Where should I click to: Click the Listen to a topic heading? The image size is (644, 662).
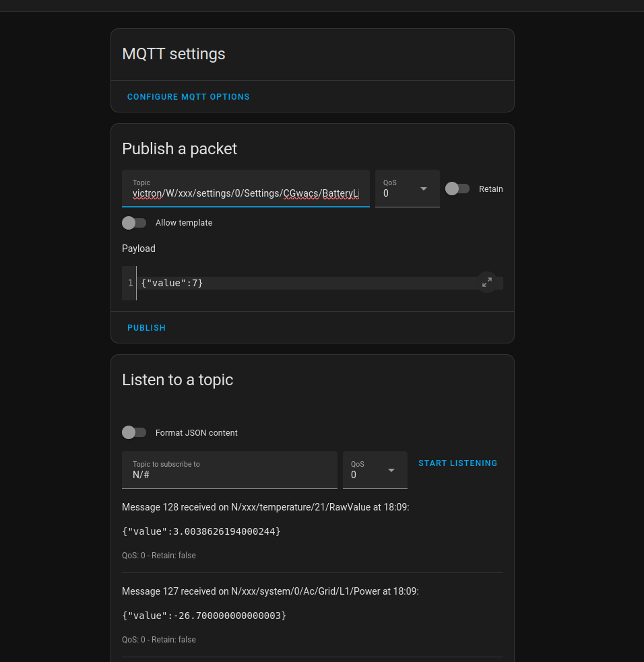pos(177,380)
